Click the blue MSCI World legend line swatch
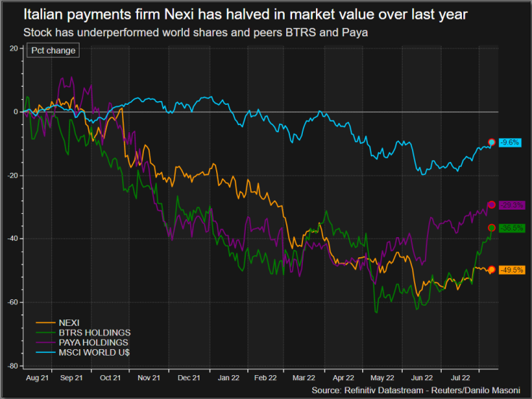 point(46,353)
